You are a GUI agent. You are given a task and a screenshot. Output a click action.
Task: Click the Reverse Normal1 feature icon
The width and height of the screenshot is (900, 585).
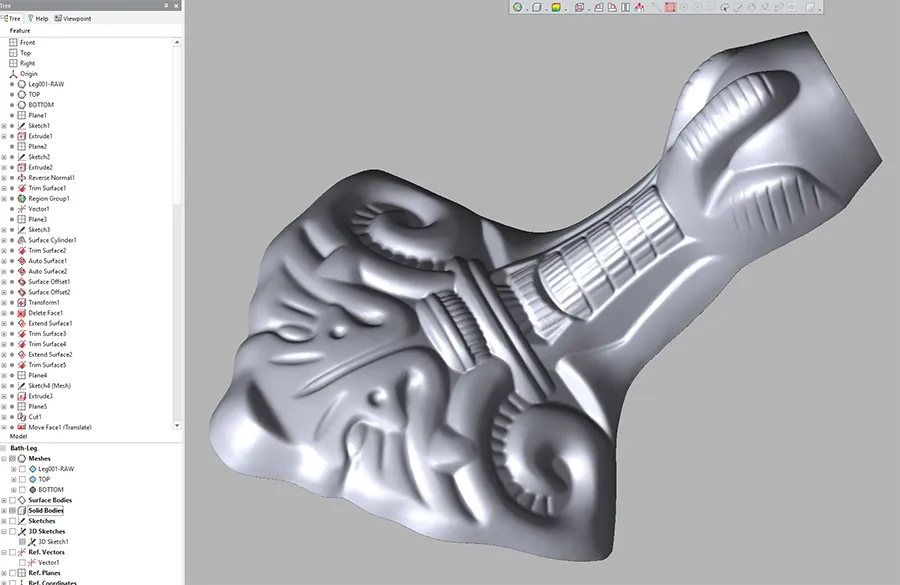22,177
